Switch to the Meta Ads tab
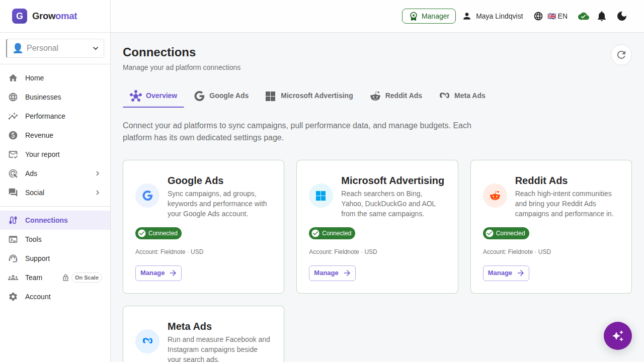Viewport: 644px width, 362px height. tap(462, 96)
